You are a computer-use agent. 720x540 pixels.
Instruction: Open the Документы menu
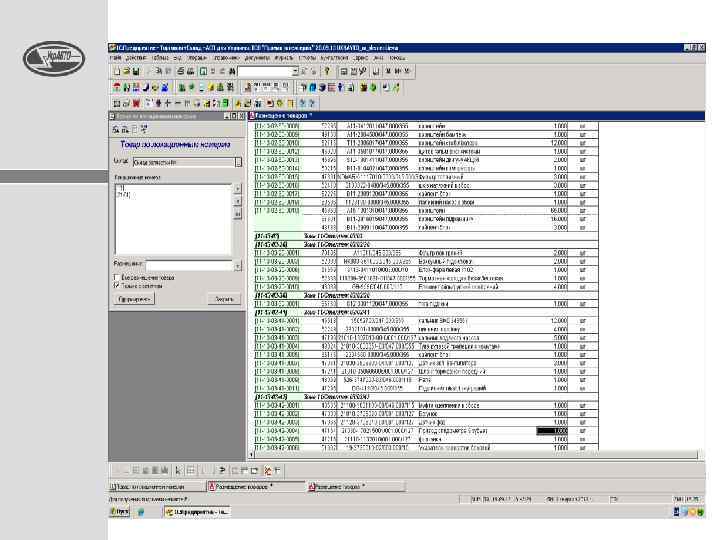pos(257,58)
